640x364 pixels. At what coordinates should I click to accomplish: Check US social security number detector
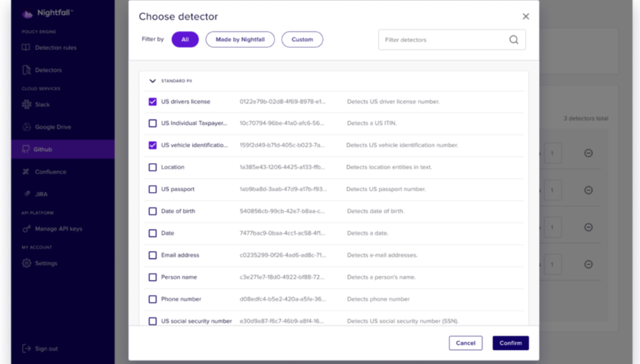coord(152,321)
